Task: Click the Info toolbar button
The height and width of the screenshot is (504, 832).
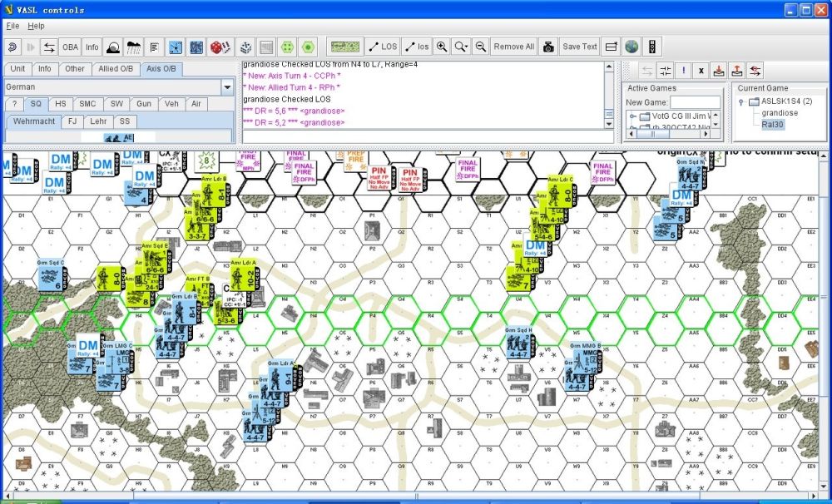Action: pos(92,47)
